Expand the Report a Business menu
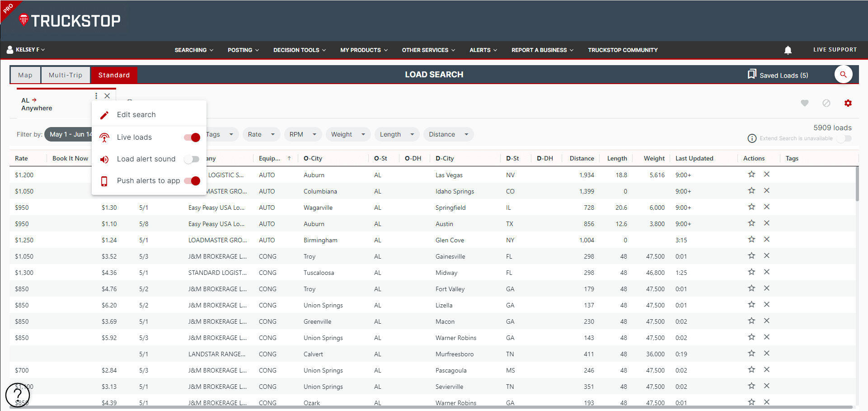Screen dimensions: 868x411 point(542,50)
